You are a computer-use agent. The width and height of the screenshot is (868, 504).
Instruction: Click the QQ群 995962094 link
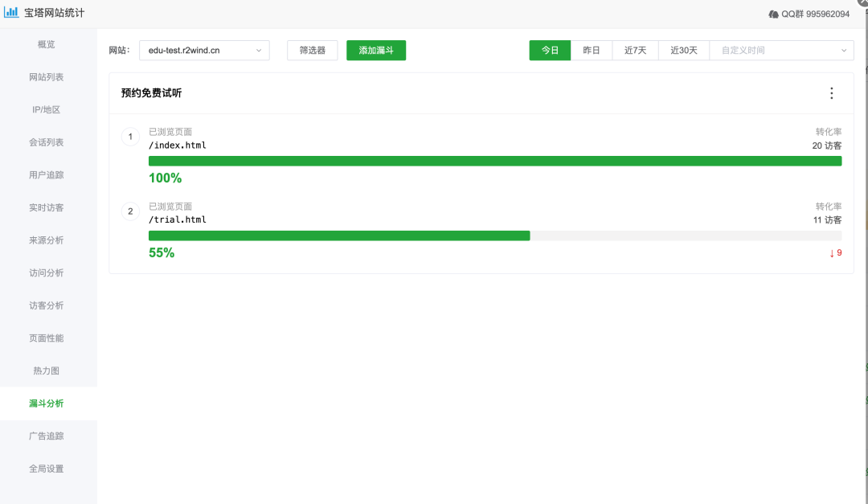click(x=809, y=14)
